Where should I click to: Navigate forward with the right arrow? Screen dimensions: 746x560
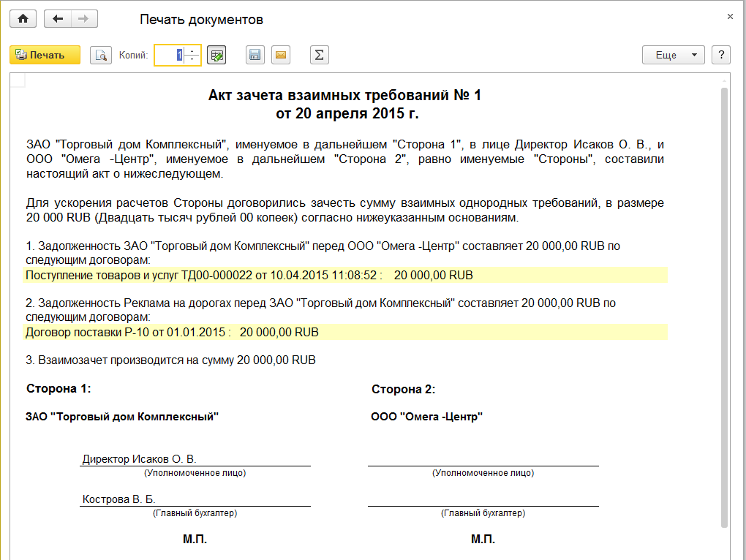point(84,19)
